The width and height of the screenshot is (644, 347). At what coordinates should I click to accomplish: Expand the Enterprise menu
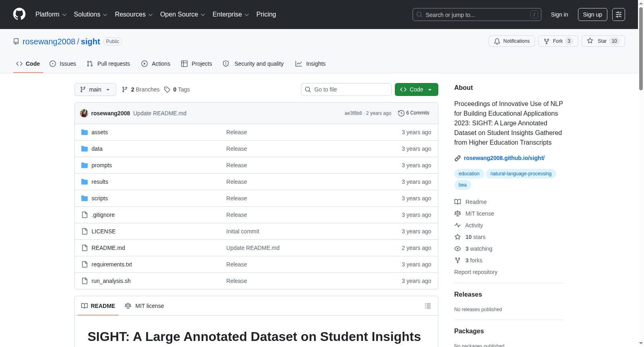pyautogui.click(x=231, y=15)
